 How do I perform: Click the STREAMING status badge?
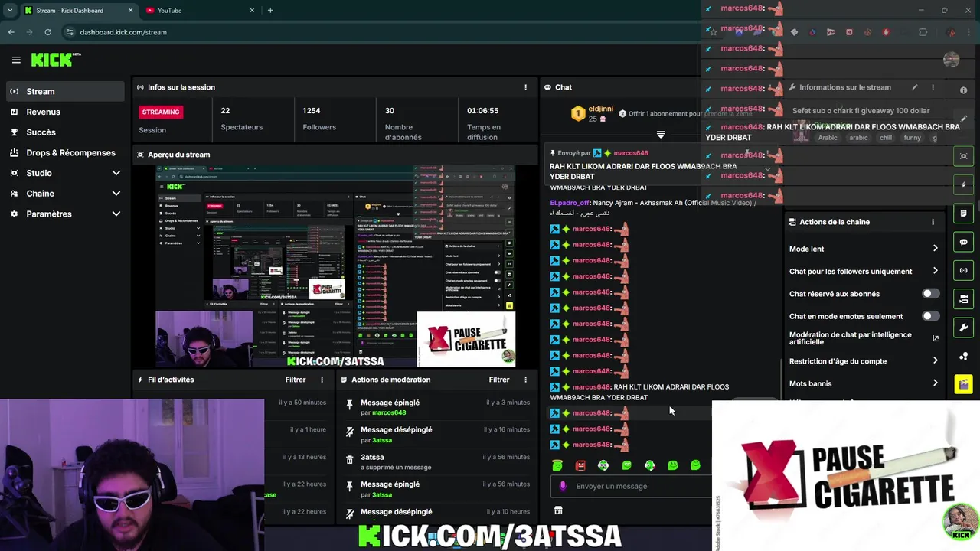point(161,112)
